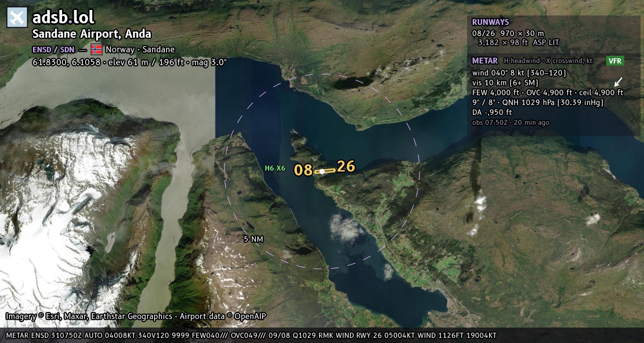The image size is (644, 343).
Task: Click the obs 07:50Z observation time
Action: click(x=510, y=123)
